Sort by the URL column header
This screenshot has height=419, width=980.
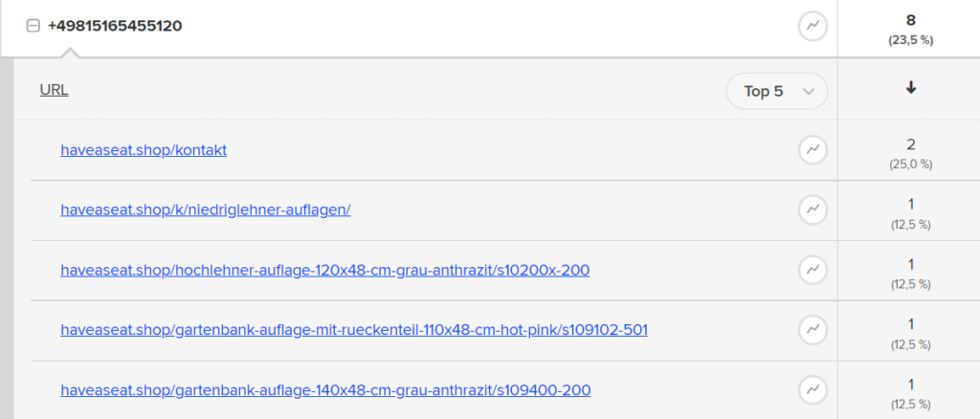55,91
